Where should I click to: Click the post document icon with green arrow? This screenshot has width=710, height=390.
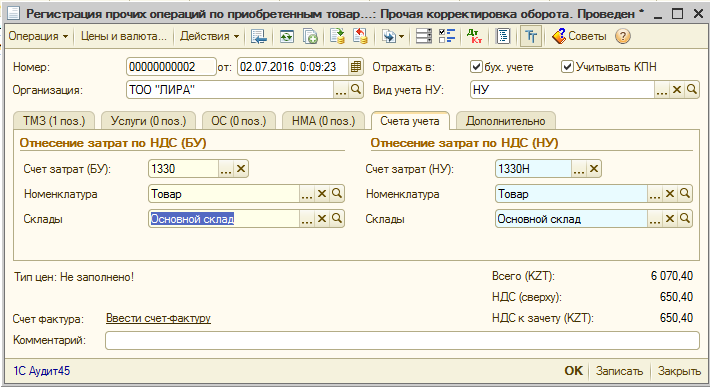pos(337,36)
